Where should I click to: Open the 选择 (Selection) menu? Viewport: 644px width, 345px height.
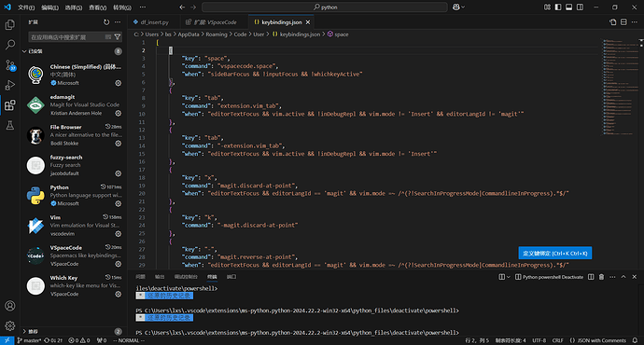point(74,7)
